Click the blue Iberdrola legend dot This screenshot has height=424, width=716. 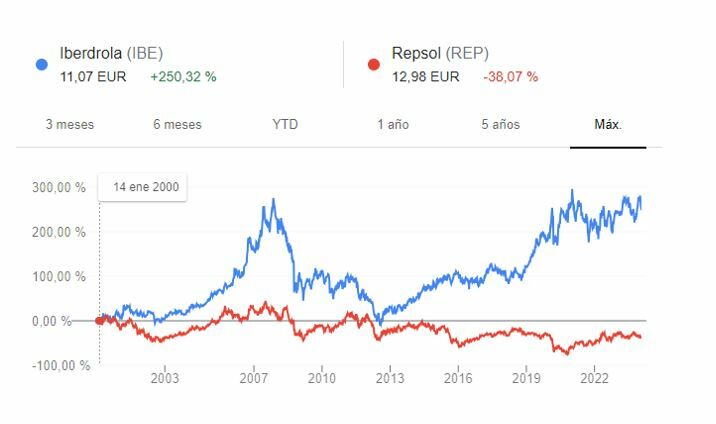tap(41, 64)
